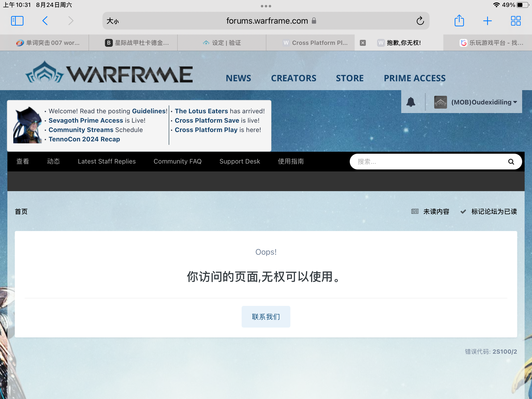Open Latest Staff Replies

107,161
